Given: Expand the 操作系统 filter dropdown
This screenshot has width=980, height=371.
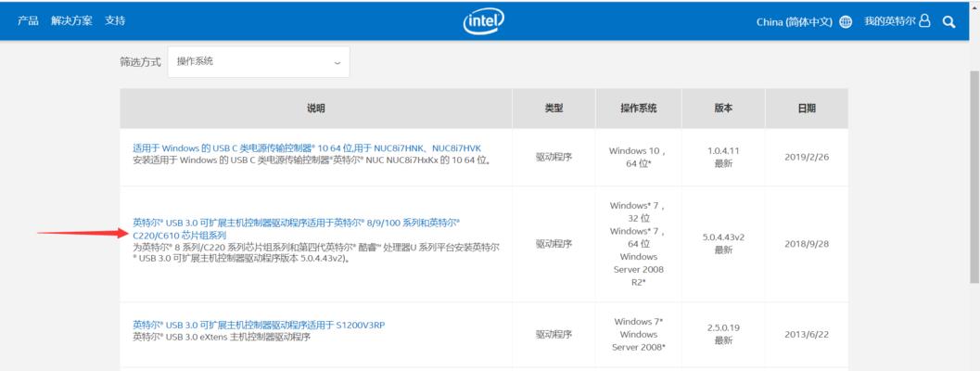Looking at the screenshot, I should [x=259, y=62].
